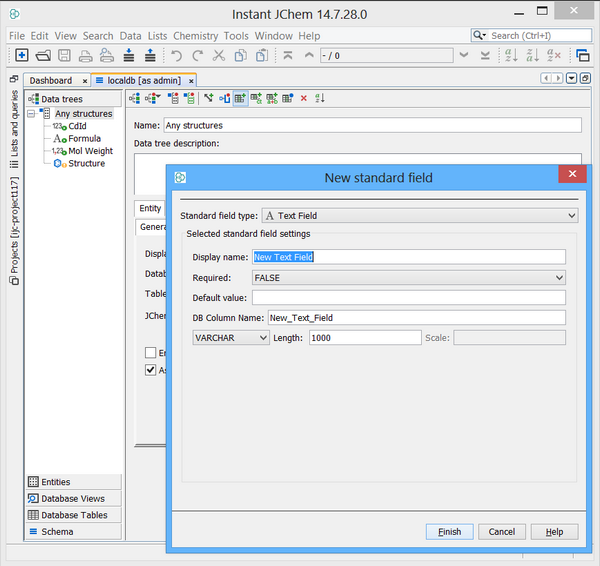Click the Structure field icon in data tree
The width and height of the screenshot is (600, 566).
coord(59,164)
